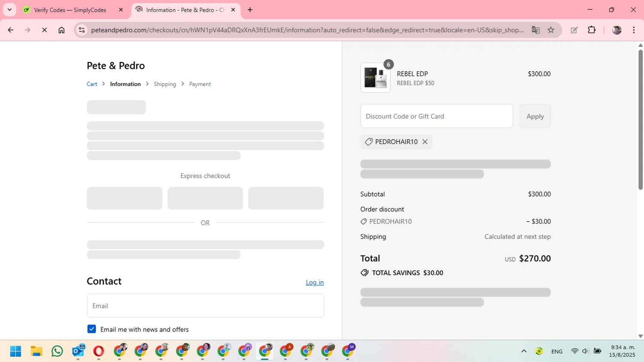Go back to previous page
Image resolution: width=644 pixels, height=362 pixels.
pyautogui.click(x=11, y=30)
